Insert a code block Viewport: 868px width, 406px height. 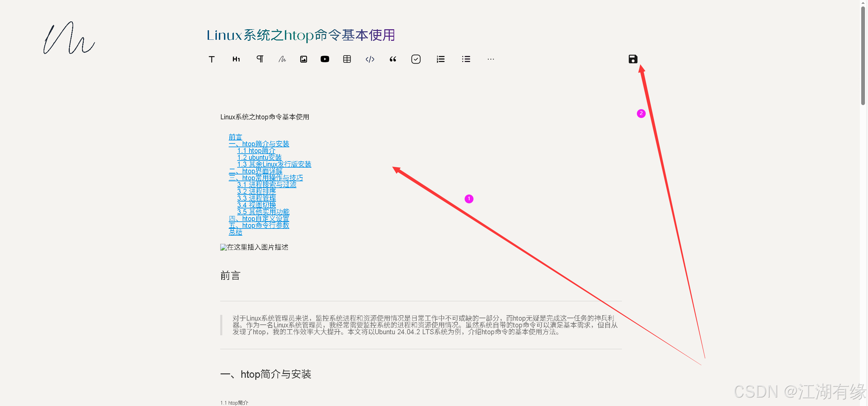coord(370,59)
